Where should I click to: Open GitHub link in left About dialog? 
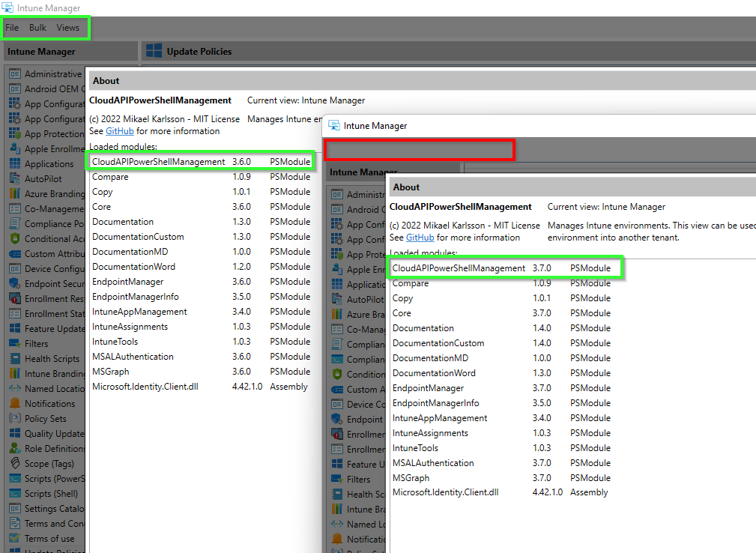(x=120, y=131)
